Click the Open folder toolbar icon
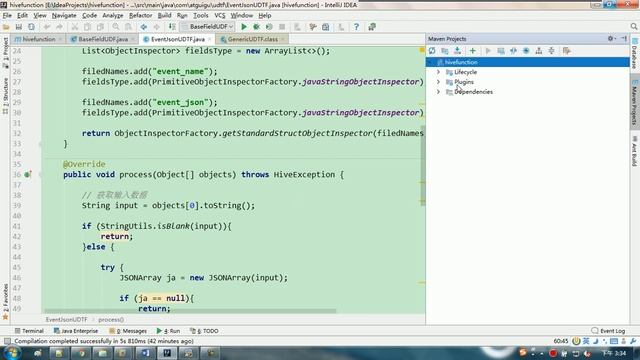The width and height of the screenshot is (640, 360). 6,27
